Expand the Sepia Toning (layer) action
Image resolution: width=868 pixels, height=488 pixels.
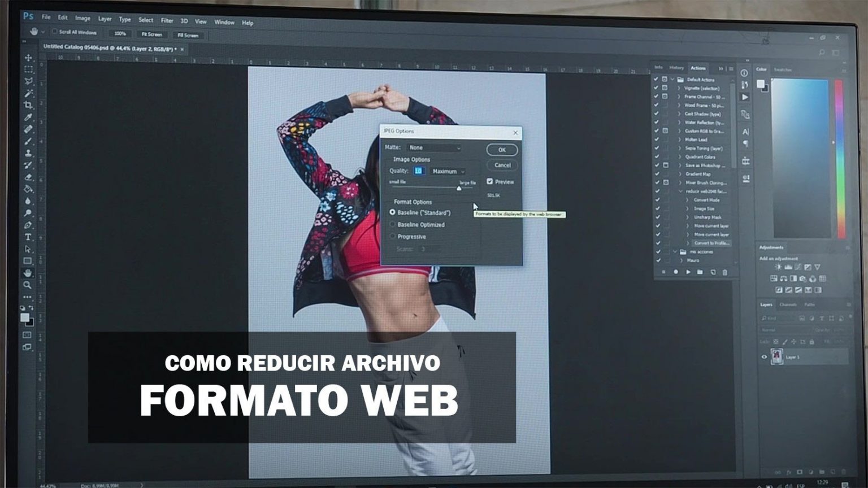tap(679, 148)
